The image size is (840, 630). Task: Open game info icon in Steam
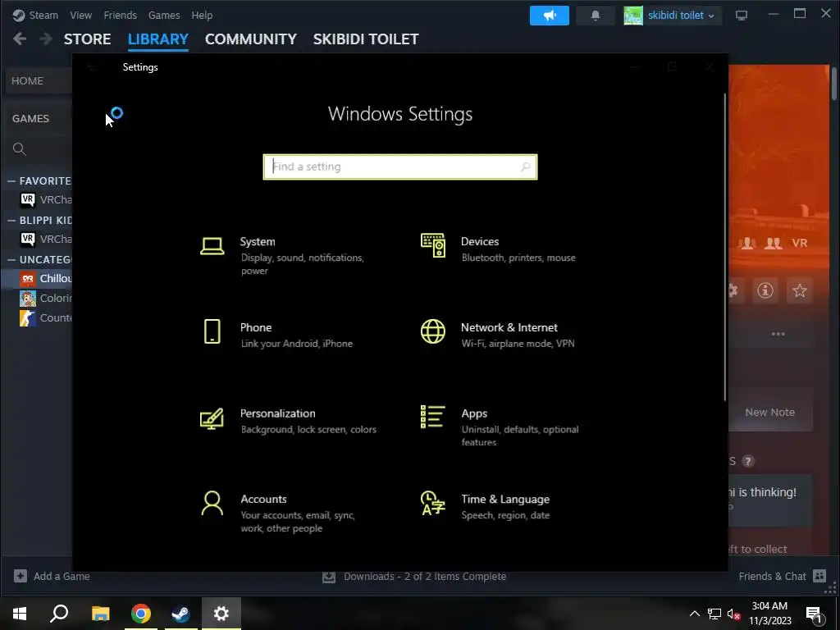pyautogui.click(x=765, y=290)
